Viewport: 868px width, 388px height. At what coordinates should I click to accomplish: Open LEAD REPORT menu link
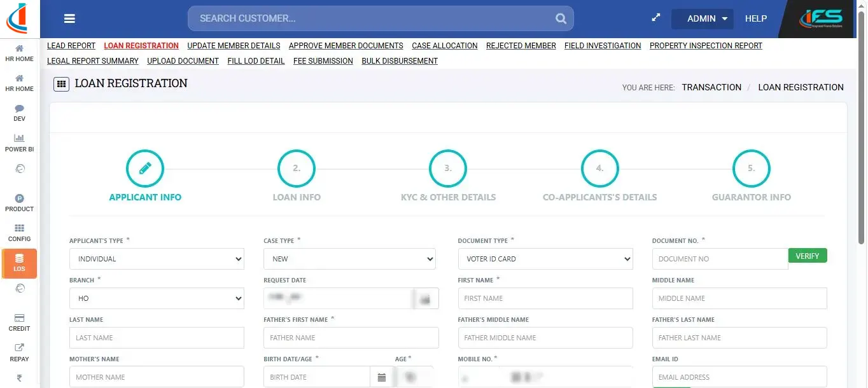71,46
